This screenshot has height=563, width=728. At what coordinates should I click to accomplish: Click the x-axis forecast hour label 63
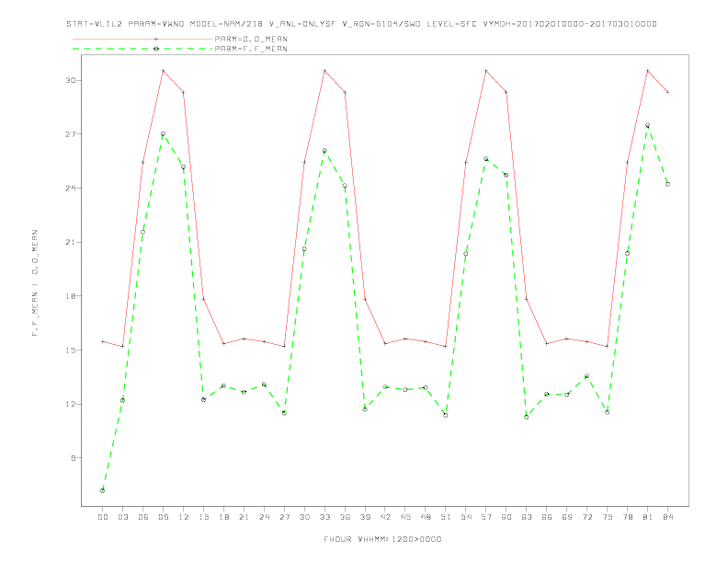[527, 517]
